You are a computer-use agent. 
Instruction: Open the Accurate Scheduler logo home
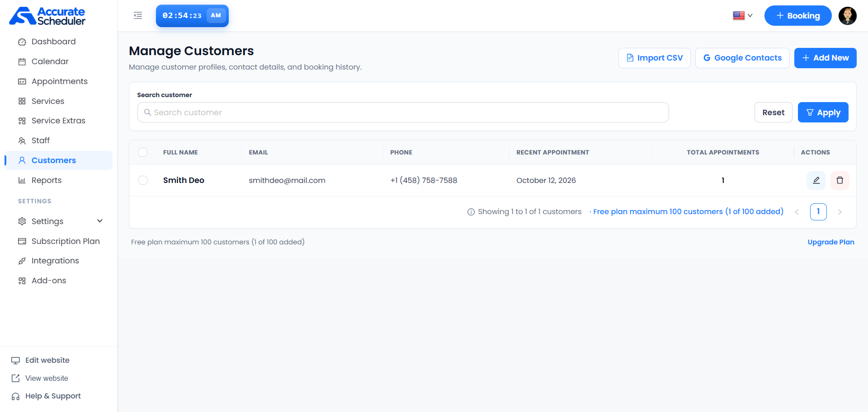click(47, 16)
